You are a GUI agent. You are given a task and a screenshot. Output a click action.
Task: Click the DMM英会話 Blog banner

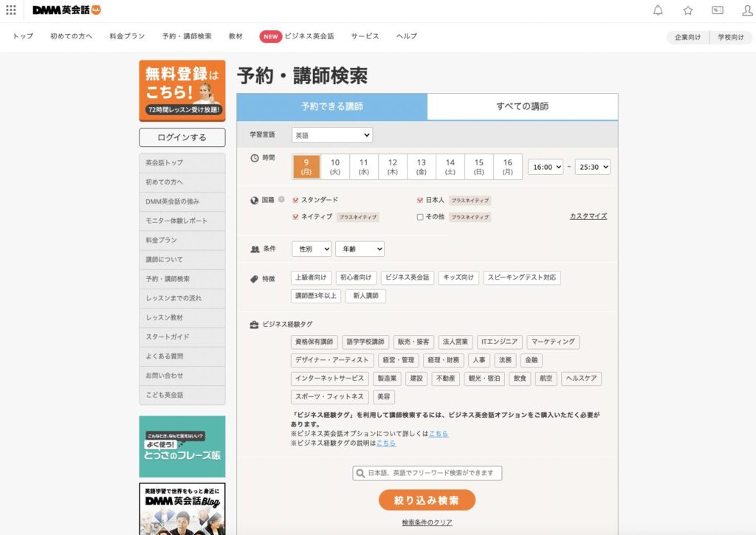coord(182,509)
